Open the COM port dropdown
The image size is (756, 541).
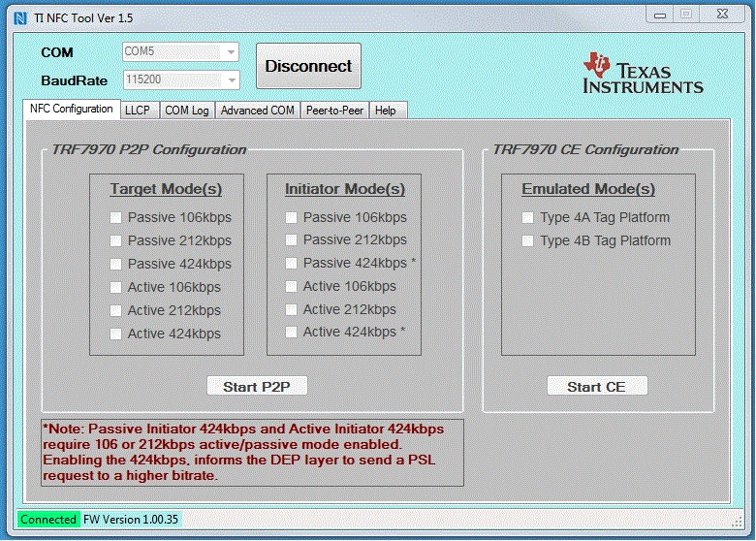pos(181,51)
